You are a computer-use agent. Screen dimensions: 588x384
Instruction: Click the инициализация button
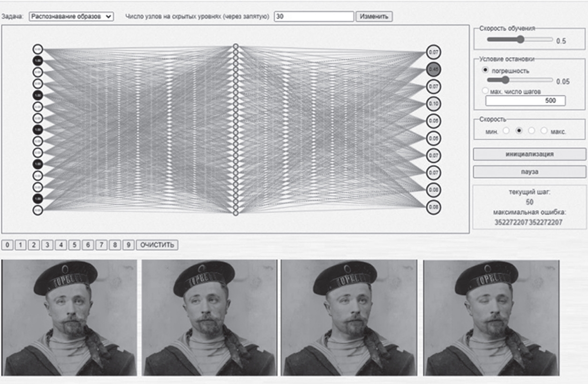529,154
